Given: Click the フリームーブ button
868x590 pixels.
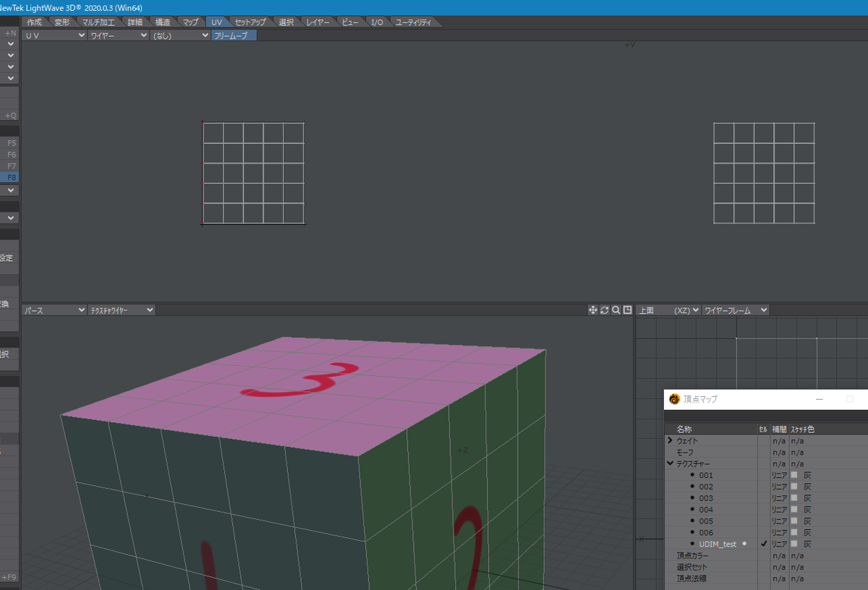Looking at the screenshot, I should [x=234, y=35].
